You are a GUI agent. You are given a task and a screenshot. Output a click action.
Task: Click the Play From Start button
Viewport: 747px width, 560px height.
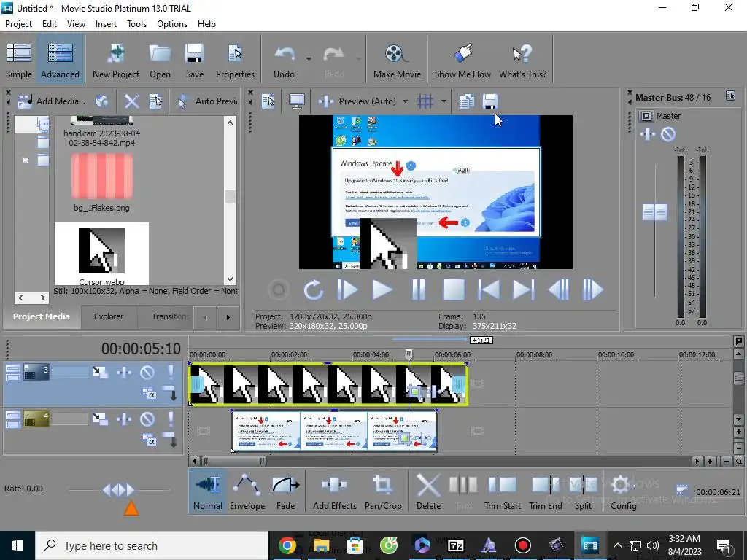[x=347, y=289]
